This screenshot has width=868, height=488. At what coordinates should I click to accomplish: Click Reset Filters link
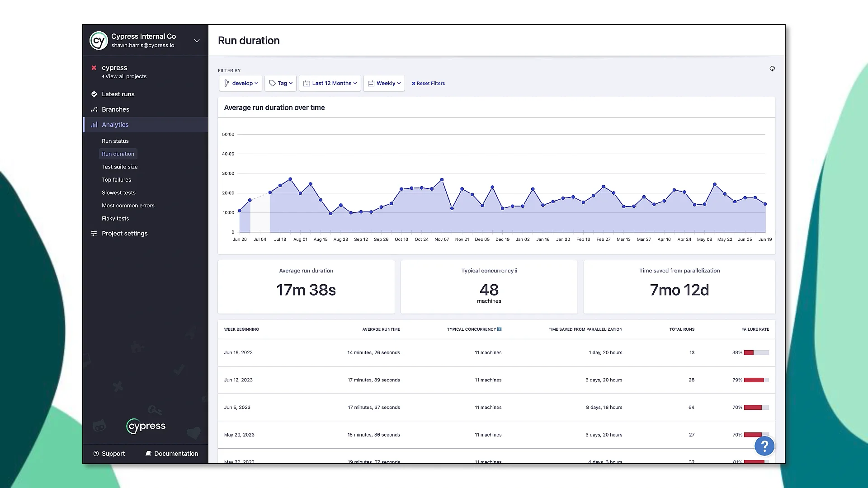point(428,83)
